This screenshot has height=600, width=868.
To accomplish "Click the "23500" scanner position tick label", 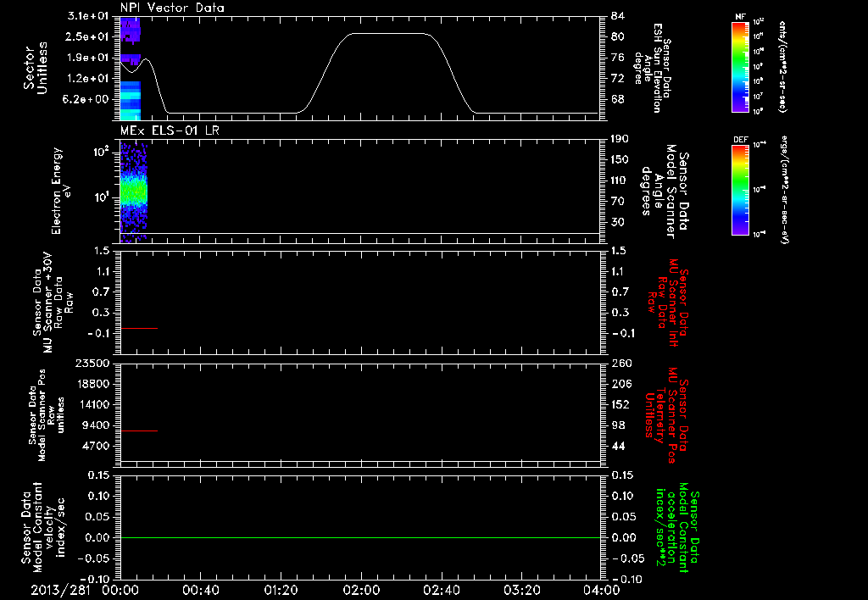I will [x=93, y=363].
